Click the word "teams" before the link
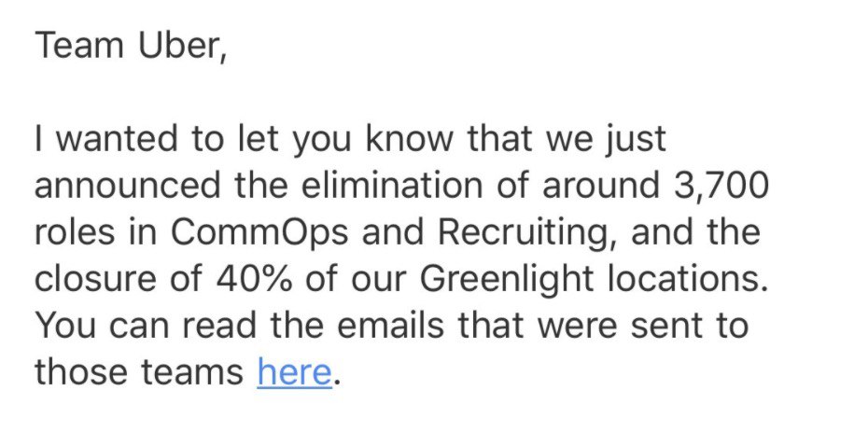This screenshot has width=868, height=446. point(191,372)
